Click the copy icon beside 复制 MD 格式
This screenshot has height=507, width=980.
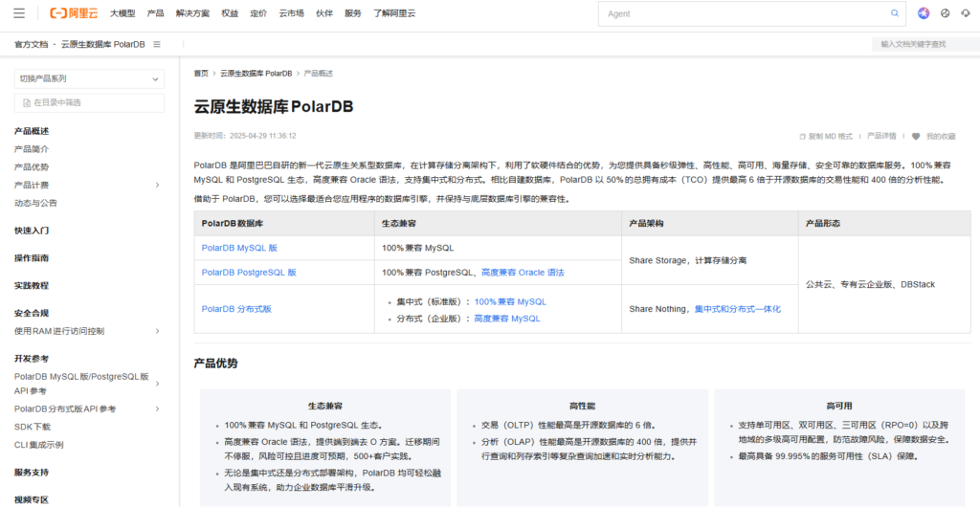pyautogui.click(x=803, y=136)
